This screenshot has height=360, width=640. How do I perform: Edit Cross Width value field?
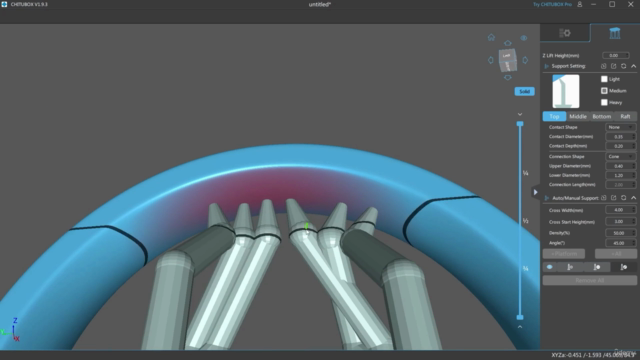pyautogui.click(x=620, y=210)
